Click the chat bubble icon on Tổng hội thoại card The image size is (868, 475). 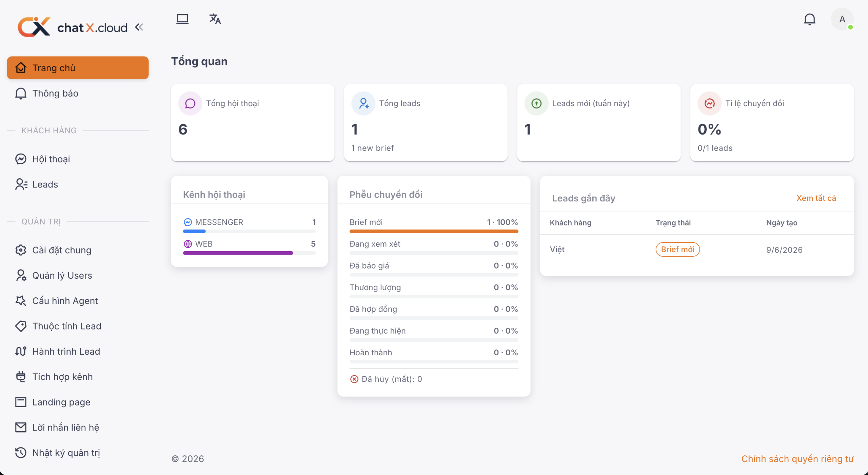pos(190,103)
